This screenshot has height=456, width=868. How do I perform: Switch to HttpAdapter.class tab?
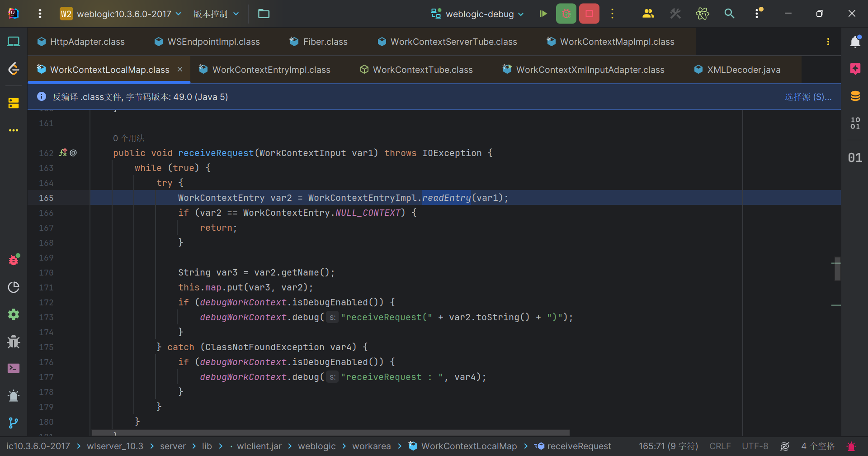[81, 42]
